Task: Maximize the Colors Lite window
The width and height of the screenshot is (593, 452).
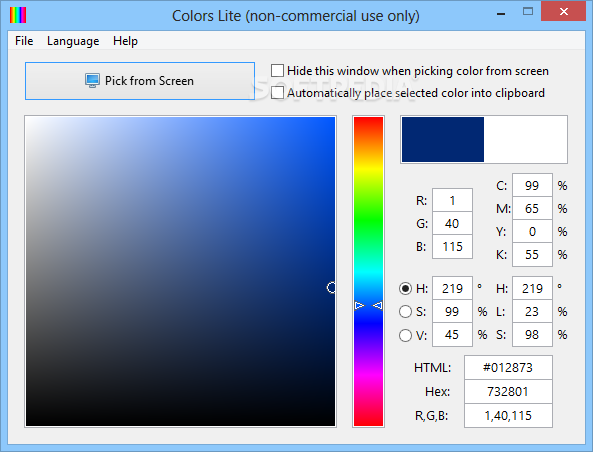Action: coord(528,11)
